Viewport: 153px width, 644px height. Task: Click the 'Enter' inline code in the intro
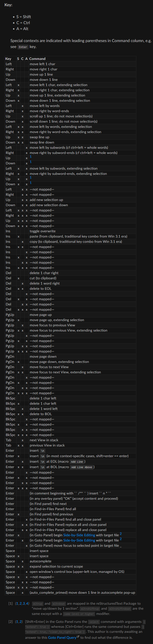click(23, 47)
